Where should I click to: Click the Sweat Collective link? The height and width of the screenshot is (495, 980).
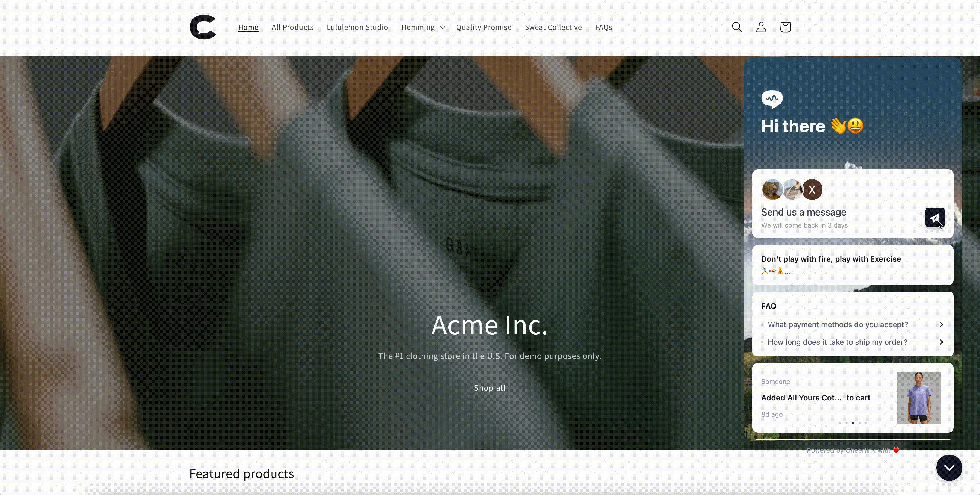(553, 27)
